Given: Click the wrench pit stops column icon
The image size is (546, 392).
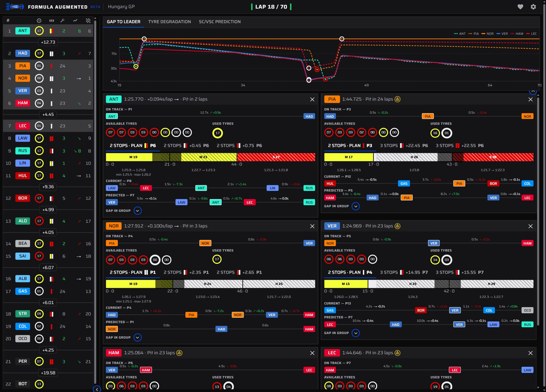Looking at the screenshot, I should click(x=62, y=21).
